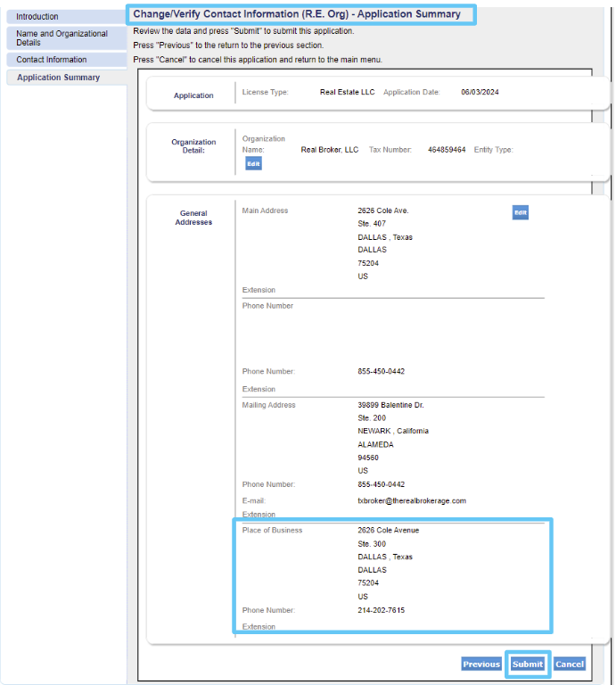Image resolution: width=616 pixels, height=685 pixels.
Task: Click organization name Real Broker, LLC
Action: pos(330,150)
